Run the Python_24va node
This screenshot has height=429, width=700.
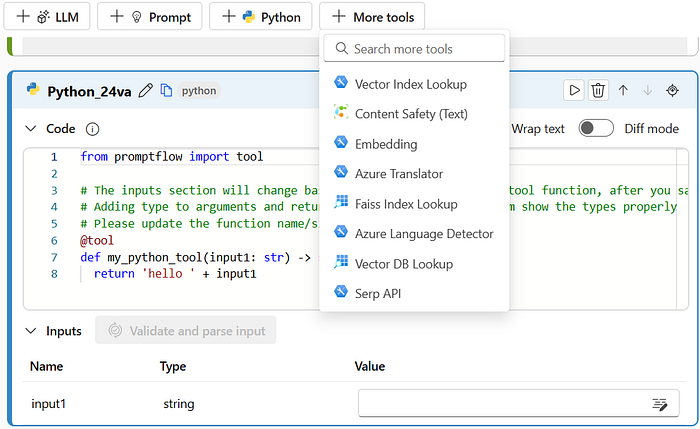click(x=575, y=90)
